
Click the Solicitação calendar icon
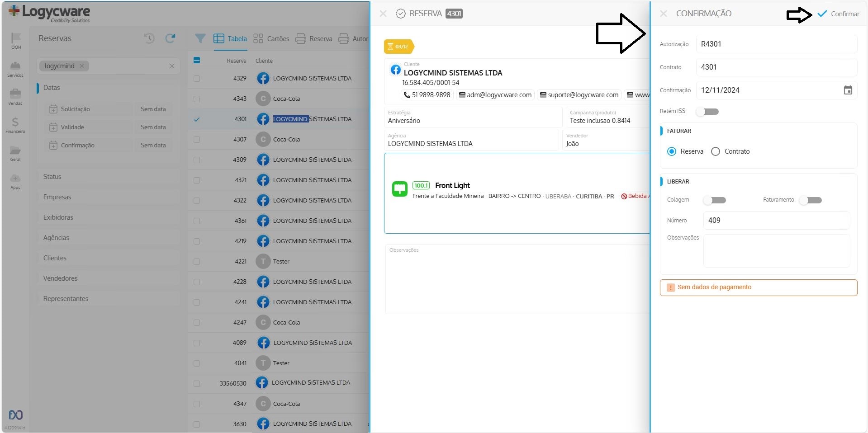pyautogui.click(x=53, y=109)
